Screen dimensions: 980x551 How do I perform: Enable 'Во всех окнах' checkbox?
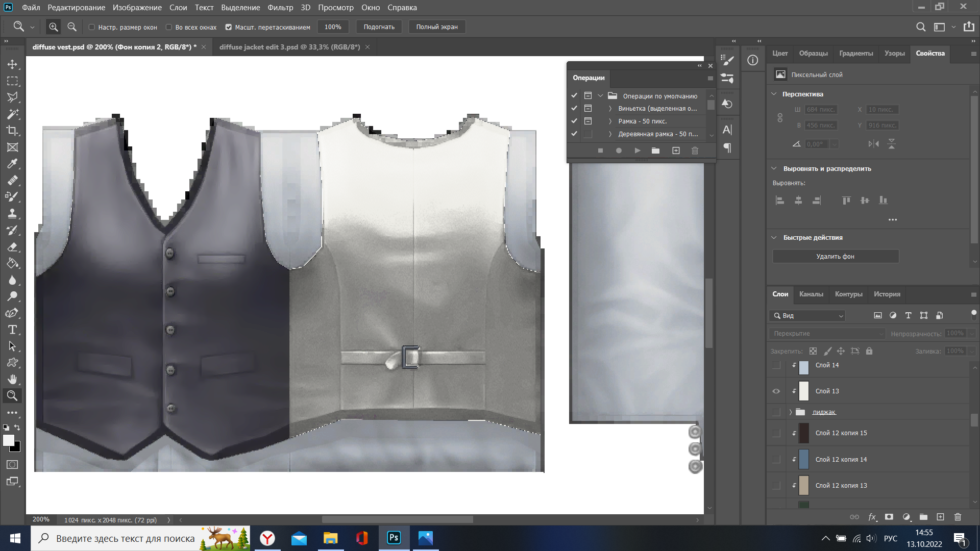tap(169, 27)
